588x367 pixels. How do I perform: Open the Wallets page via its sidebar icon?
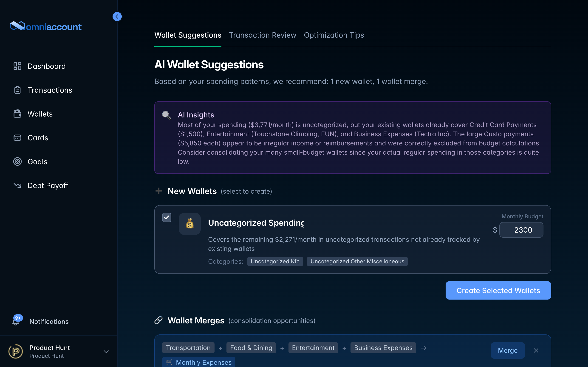pos(17,114)
